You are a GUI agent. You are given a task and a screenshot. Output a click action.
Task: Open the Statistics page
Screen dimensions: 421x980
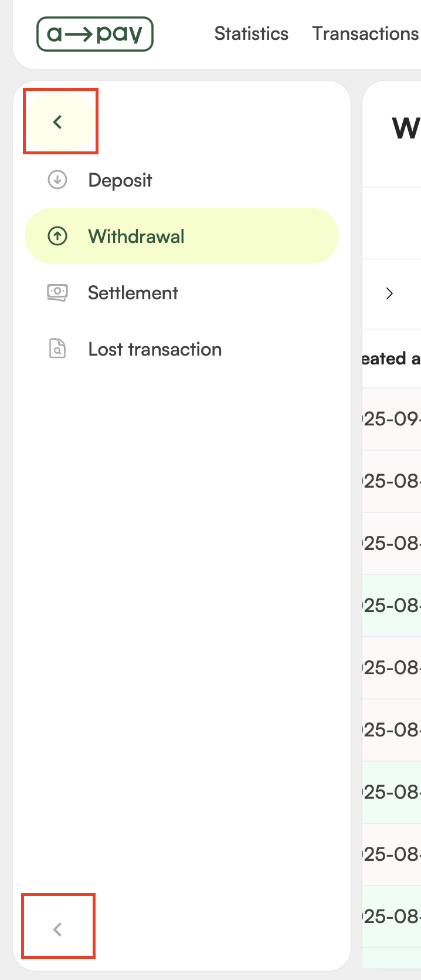click(x=251, y=34)
